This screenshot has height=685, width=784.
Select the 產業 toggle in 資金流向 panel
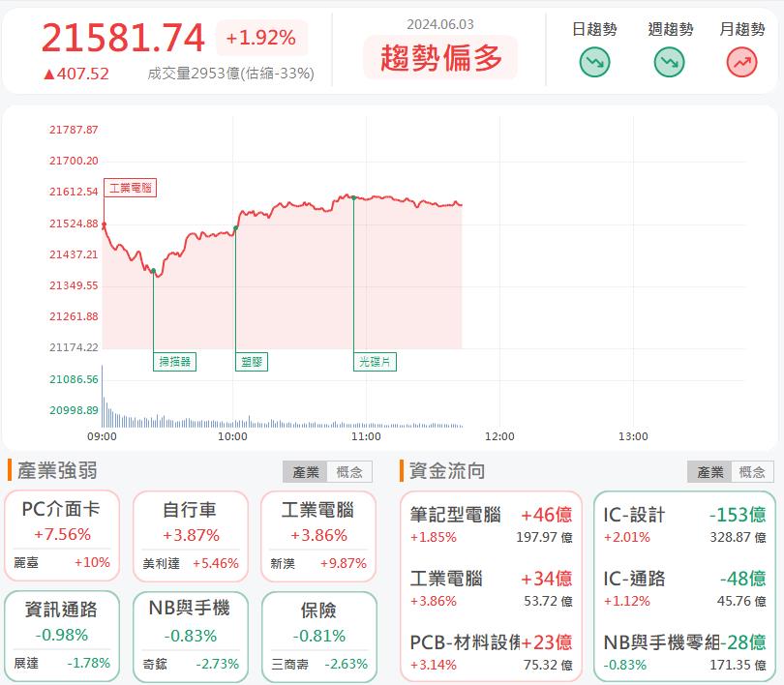click(x=709, y=472)
